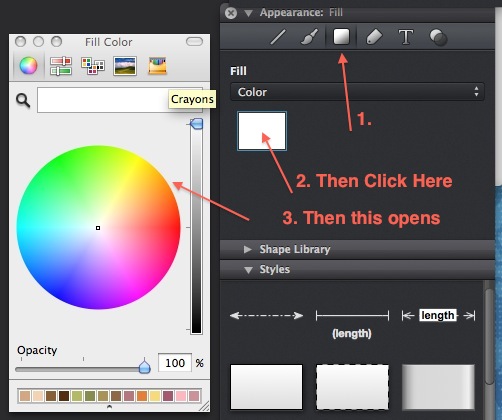This screenshot has width=502, height=420.
Task: Open the Image Palettes picker tab
Action: pyautogui.click(x=125, y=66)
